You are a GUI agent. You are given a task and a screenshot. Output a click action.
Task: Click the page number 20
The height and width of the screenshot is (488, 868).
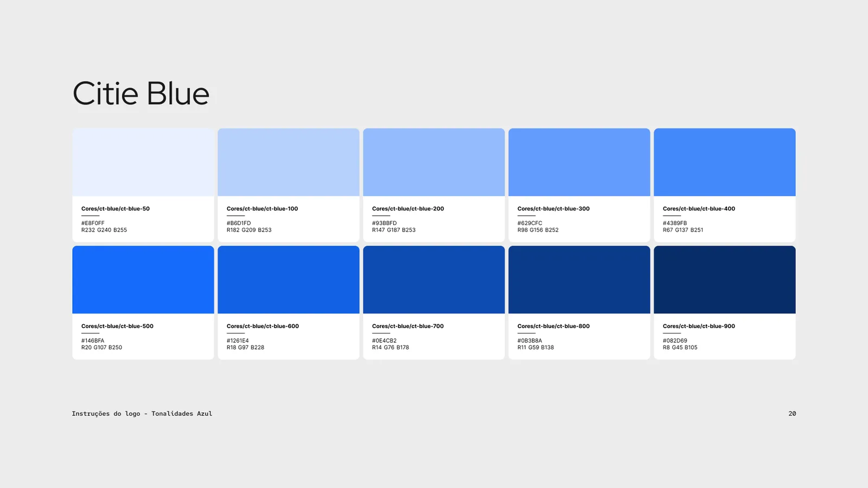click(792, 414)
